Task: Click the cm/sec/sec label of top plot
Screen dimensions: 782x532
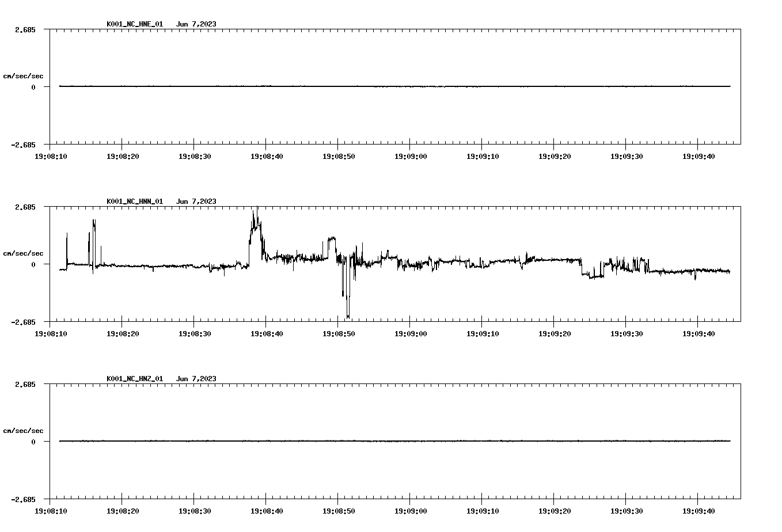Action: pyautogui.click(x=24, y=76)
